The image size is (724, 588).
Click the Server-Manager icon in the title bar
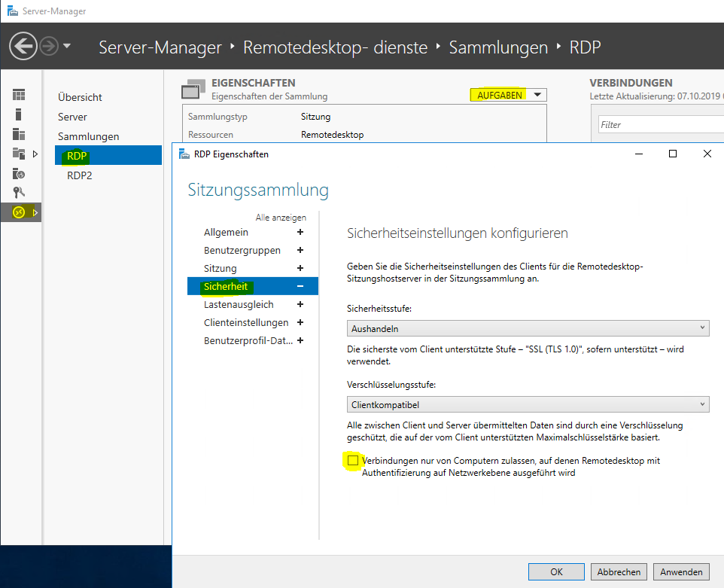pos(11,11)
